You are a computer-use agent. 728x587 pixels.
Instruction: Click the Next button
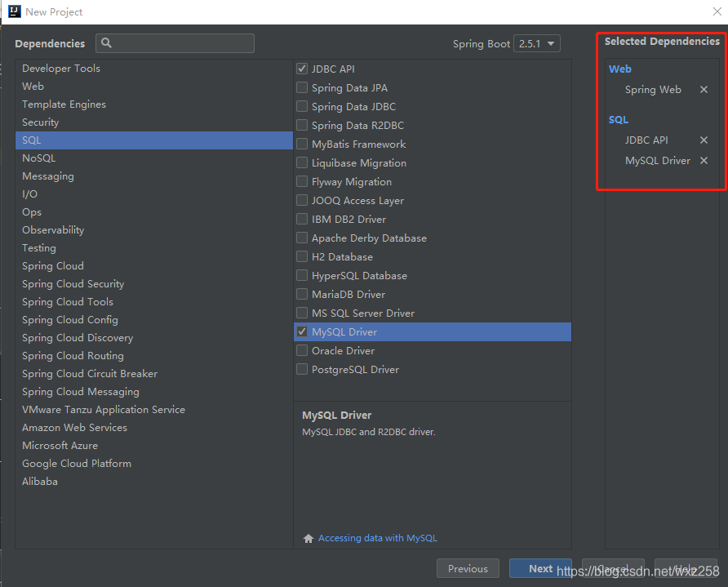coord(539,568)
